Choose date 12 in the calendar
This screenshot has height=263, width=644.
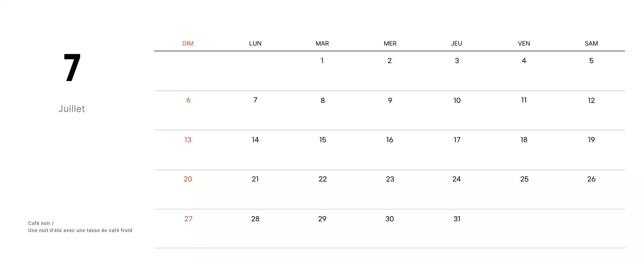click(591, 100)
